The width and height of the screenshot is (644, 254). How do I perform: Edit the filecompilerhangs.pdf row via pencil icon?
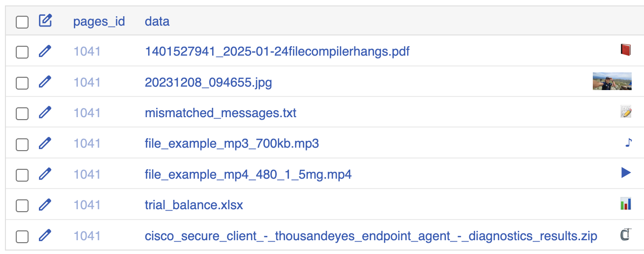(x=45, y=51)
